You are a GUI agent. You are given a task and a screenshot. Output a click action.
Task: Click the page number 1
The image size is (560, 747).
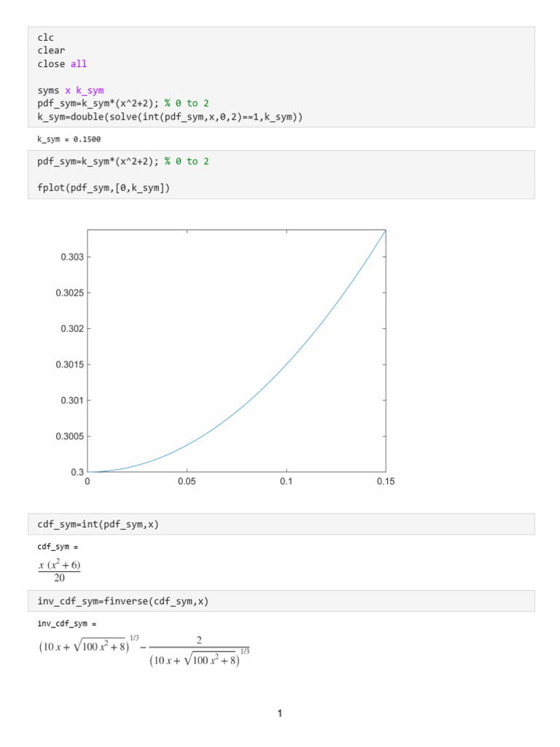(280, 713)
